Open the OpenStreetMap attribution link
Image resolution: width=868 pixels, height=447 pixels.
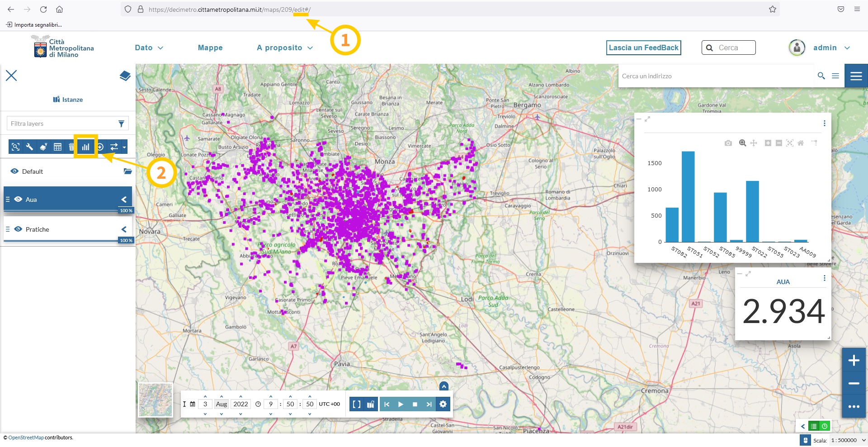pyautogui.click(x=26, y=437)
